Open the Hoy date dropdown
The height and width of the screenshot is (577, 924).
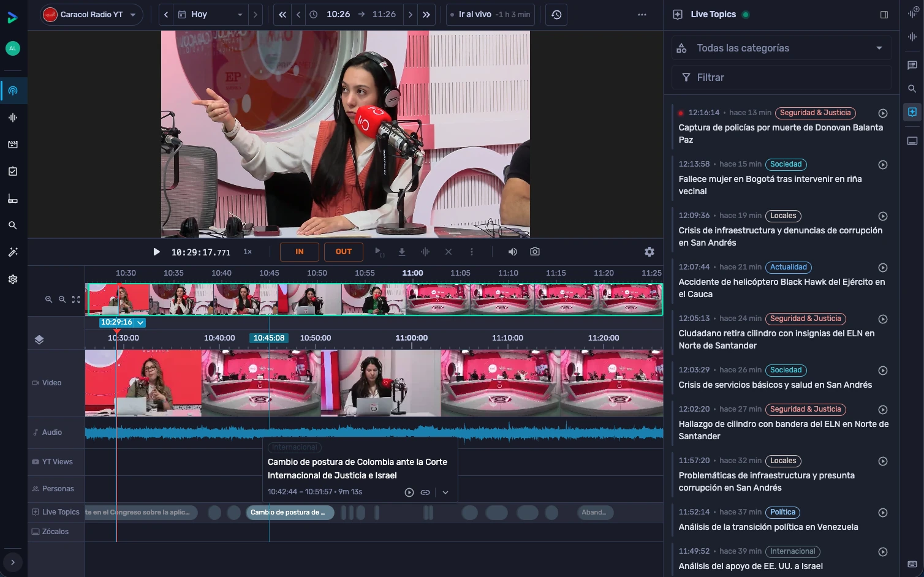coord(210,15)
